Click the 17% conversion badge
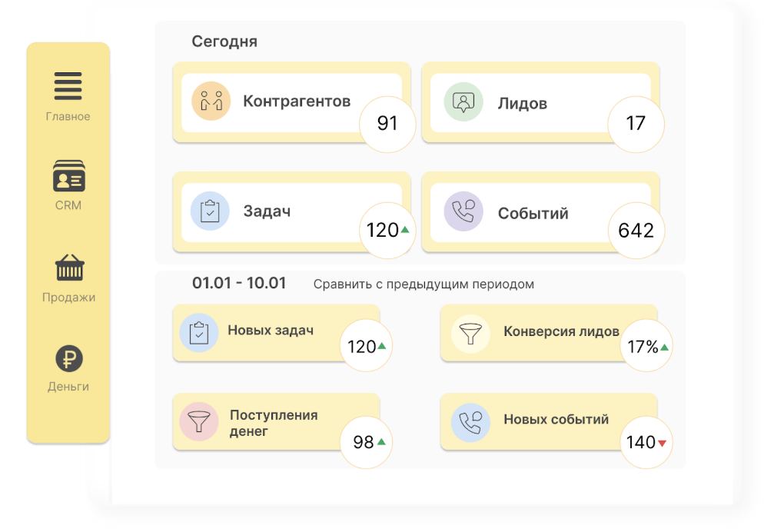Screen dimensions: 764x532 [x=646, y=347]
